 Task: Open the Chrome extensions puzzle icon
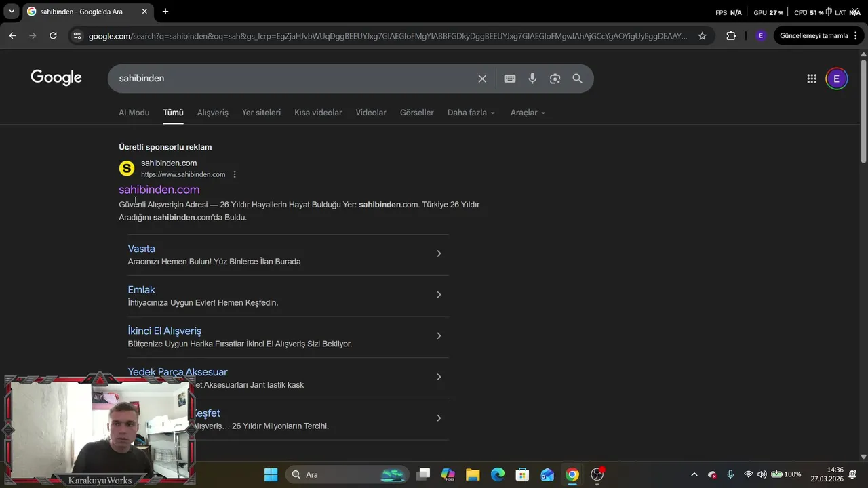(731, 35)
